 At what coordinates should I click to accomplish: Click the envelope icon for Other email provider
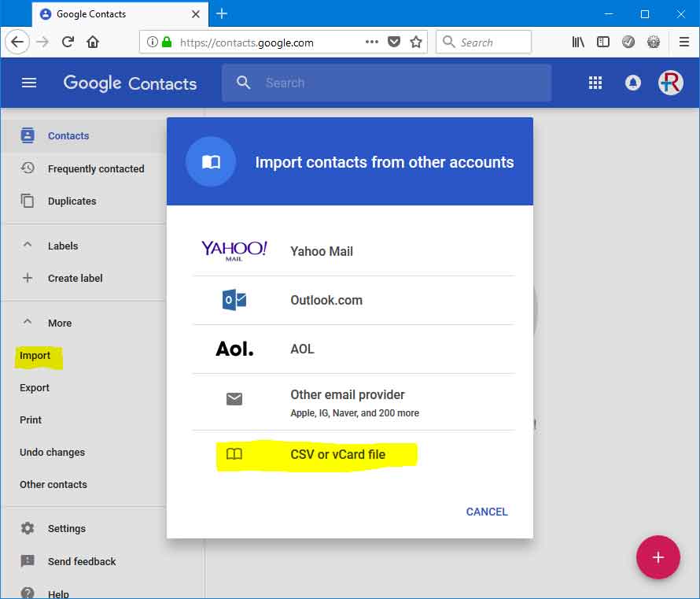[234, 399]
